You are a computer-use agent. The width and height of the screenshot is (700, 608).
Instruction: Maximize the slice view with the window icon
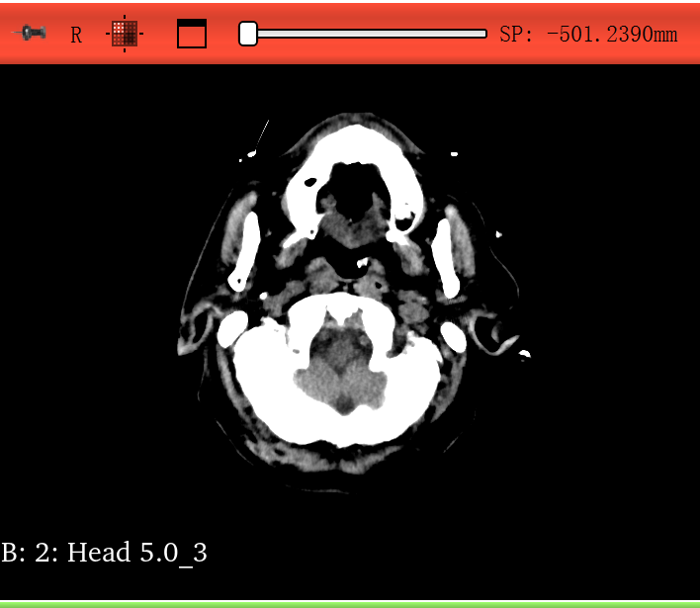coord(192,34)
